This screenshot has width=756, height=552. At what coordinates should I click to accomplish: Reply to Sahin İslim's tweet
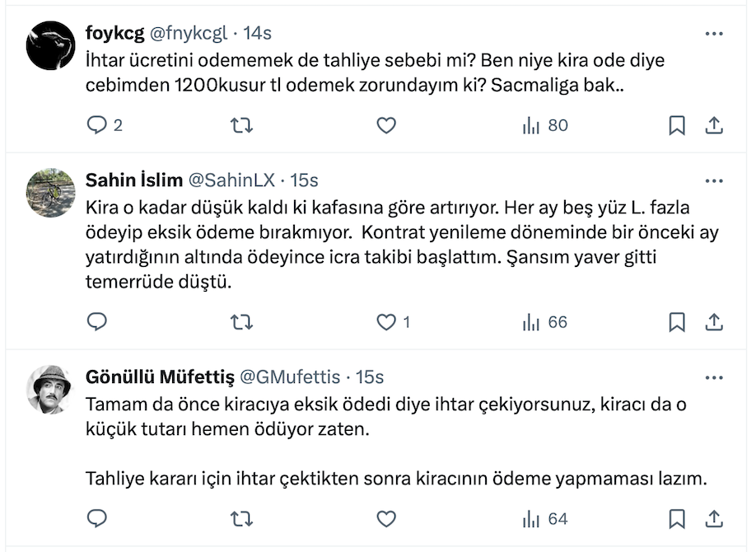coord(97,322)
